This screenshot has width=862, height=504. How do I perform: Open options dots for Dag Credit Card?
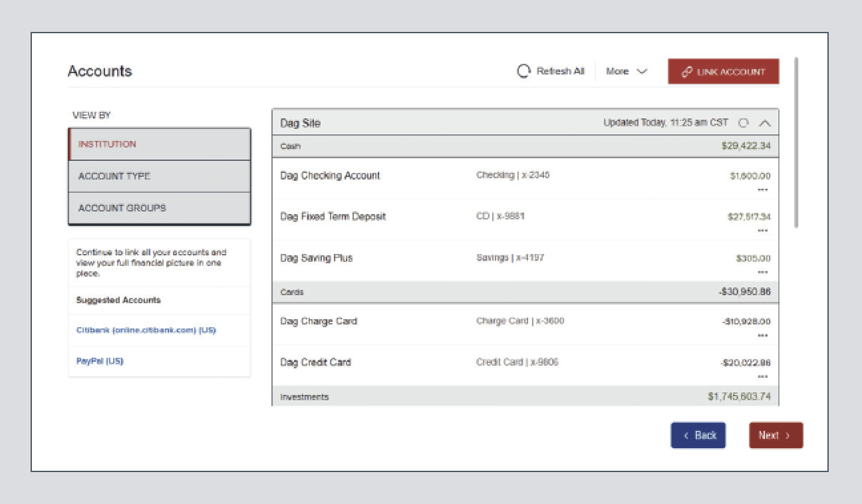click(x=764, y=376)
